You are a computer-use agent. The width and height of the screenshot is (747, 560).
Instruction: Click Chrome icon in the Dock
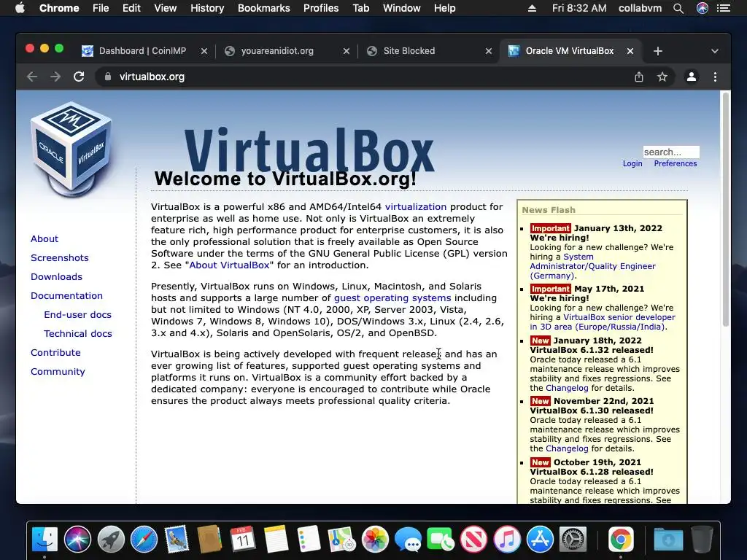[x=621, y=540]
